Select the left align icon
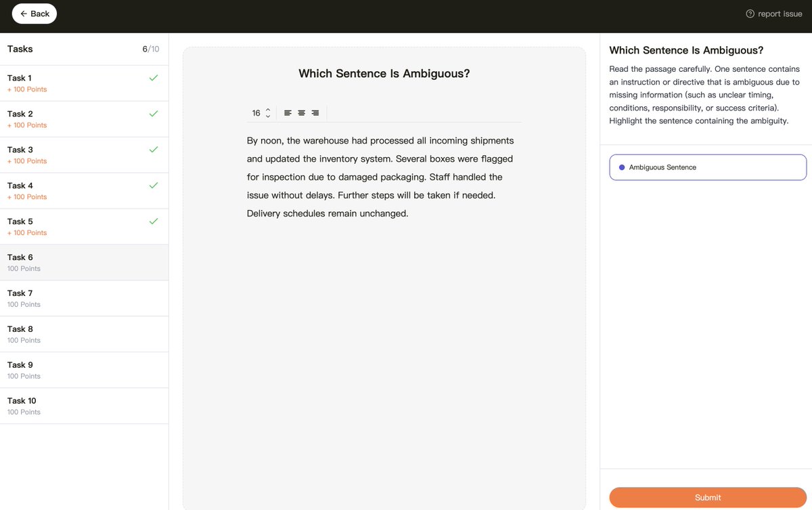 [288, 113]
